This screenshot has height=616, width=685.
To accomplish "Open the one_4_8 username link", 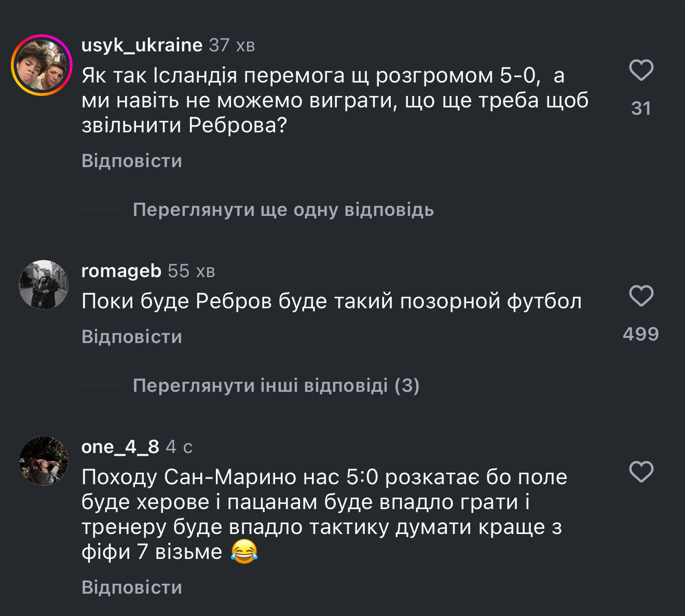I will [120, 447].
